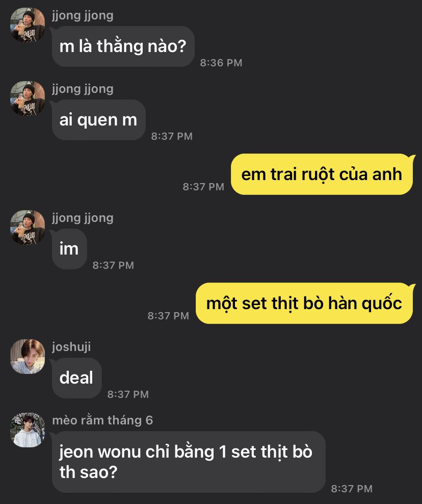
Task: Tap the yellow 'một set thịt bò hàn quốc' bubble
Action: [x=304, y=303]
